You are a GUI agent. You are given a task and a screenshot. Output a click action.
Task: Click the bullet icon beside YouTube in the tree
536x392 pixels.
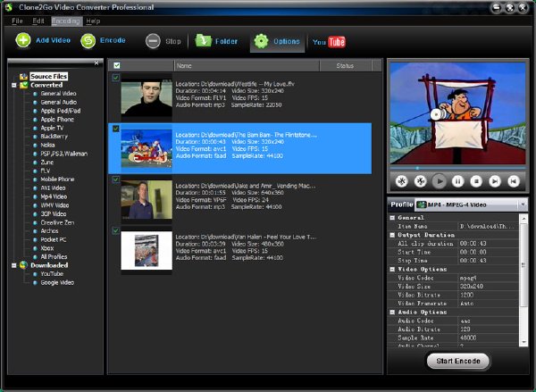pyautogui.click(x=35, y=274)
